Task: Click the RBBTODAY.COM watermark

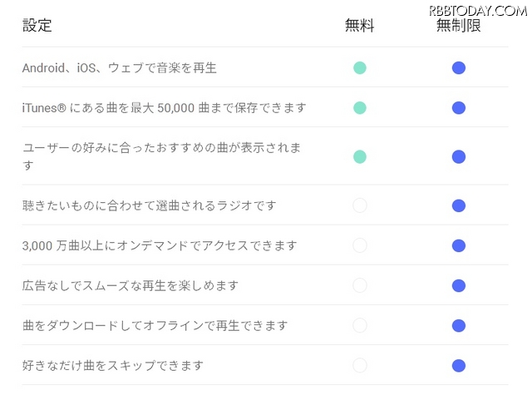Action: [478, 11]
